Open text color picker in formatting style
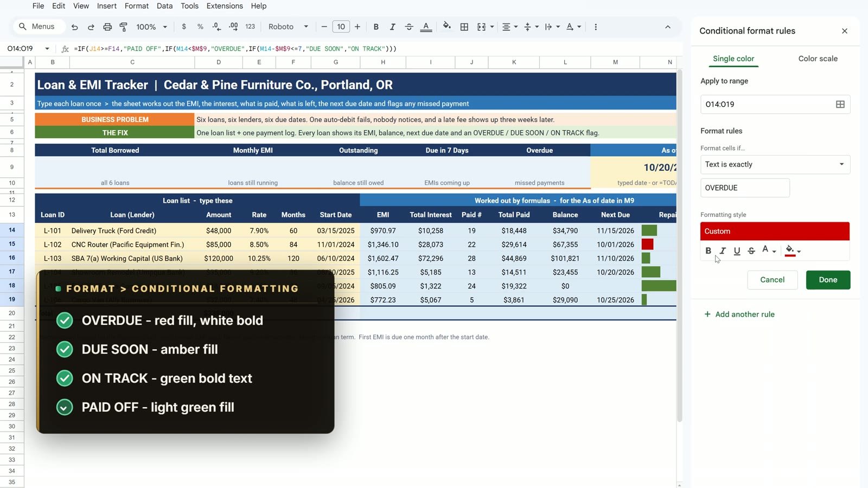Image resolution: width=868 pixels, height=488 pixels. (768, 250)
